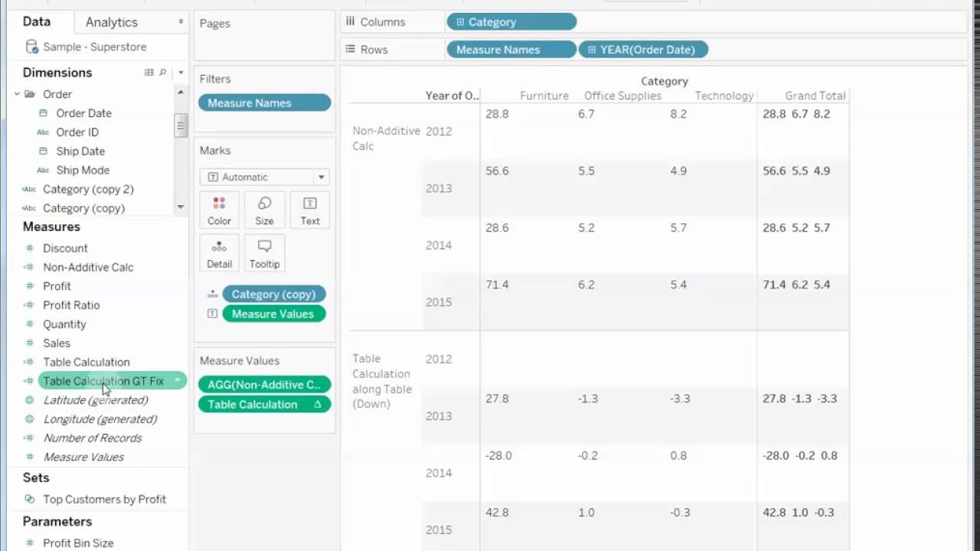
Task: Click the calculated Abc icon beside Category (copy 2)
Action: (29, 189)
